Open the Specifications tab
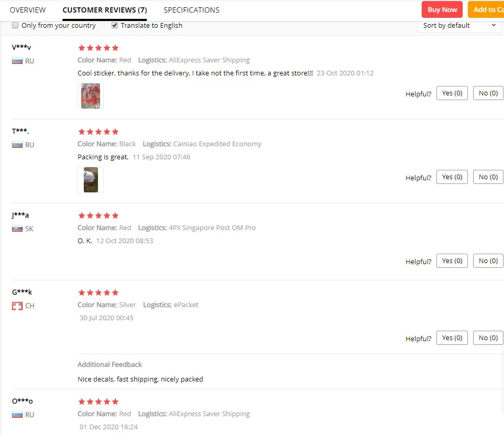Image resolution: width=504 pixels, height=435 pixels. [x=192, y=10]
